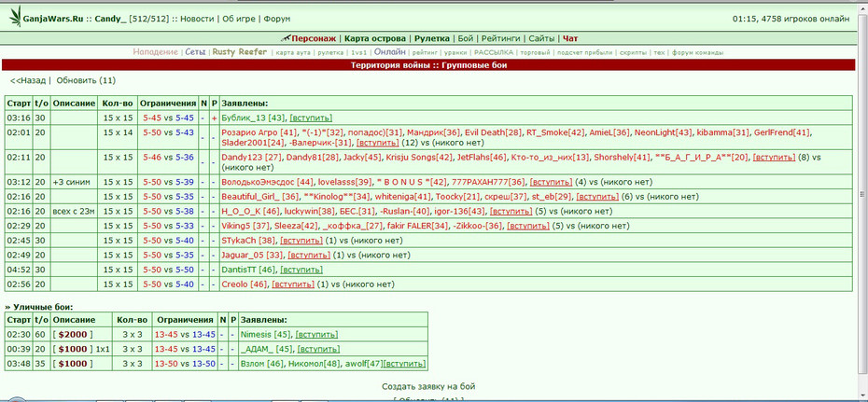This screenshot has height=402, width=868.
Task: Open the Бои section
Action: (465, 38)
